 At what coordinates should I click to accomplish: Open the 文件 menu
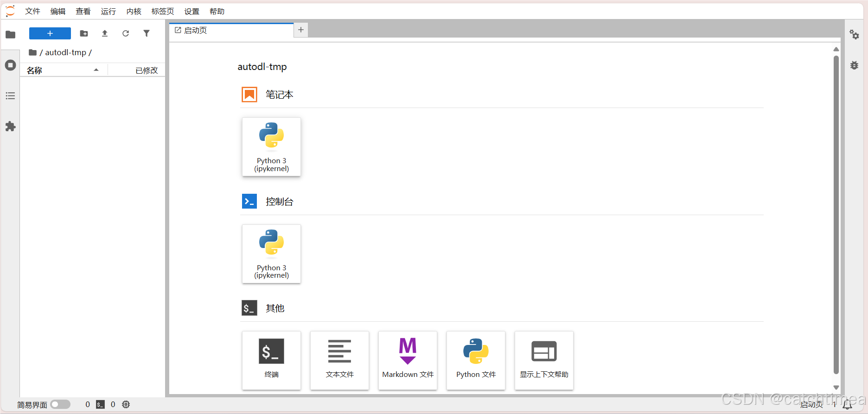coord(32,11)
